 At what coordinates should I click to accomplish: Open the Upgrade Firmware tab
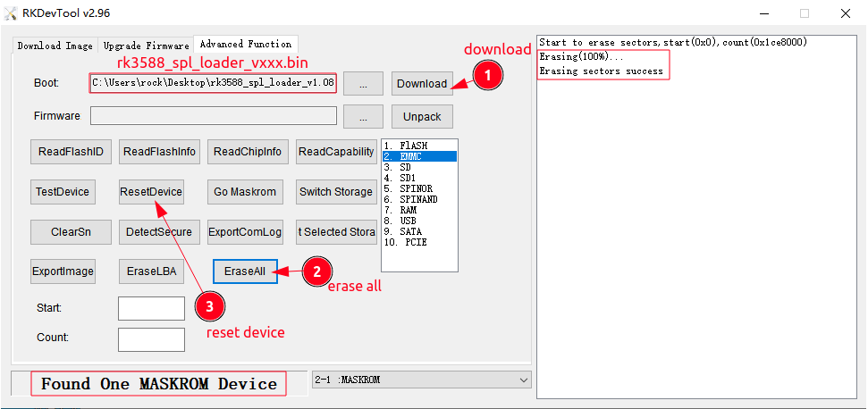[146, 46]
